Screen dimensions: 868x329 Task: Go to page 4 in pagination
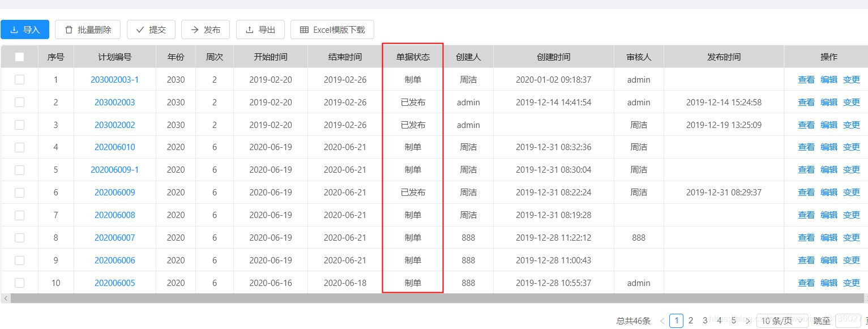719,321
